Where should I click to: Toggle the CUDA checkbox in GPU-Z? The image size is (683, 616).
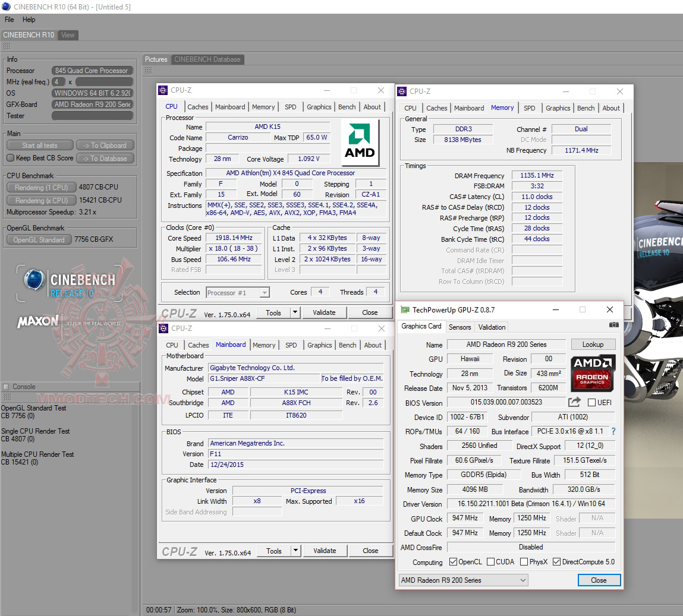tap(490, 562)
